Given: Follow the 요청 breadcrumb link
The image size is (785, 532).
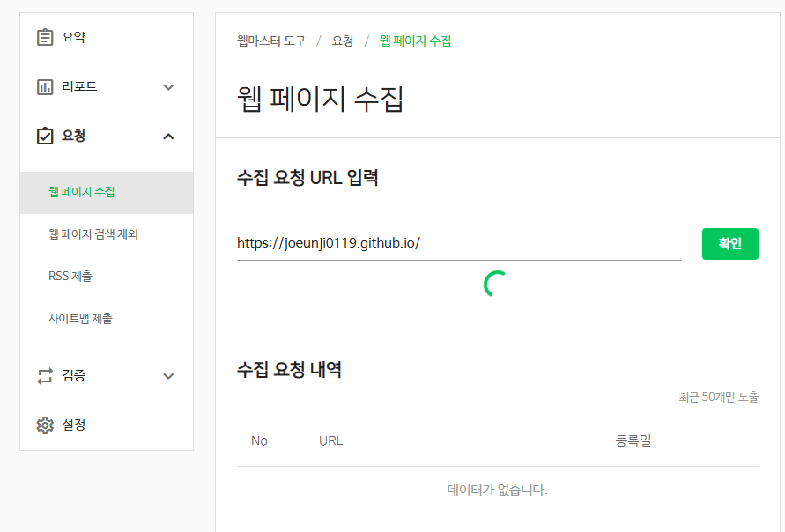Looking at the screenshot, I should tap(343, 41).
